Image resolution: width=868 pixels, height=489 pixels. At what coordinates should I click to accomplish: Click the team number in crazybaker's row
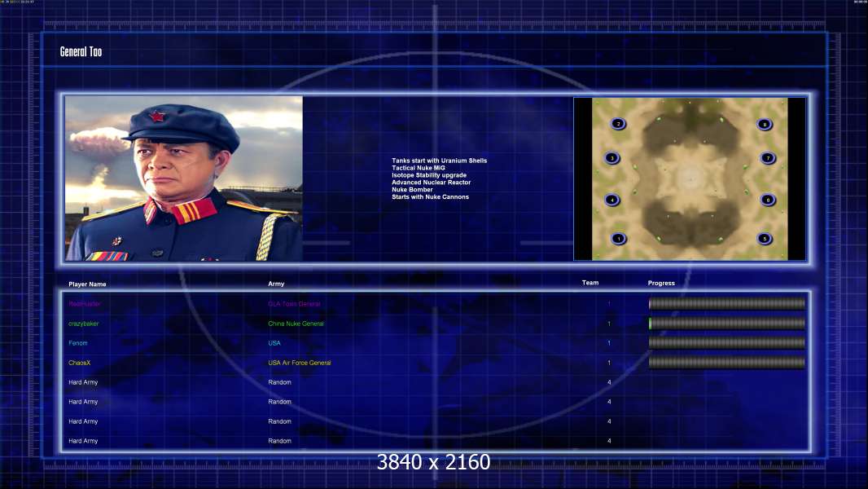[x=609, y=324]
